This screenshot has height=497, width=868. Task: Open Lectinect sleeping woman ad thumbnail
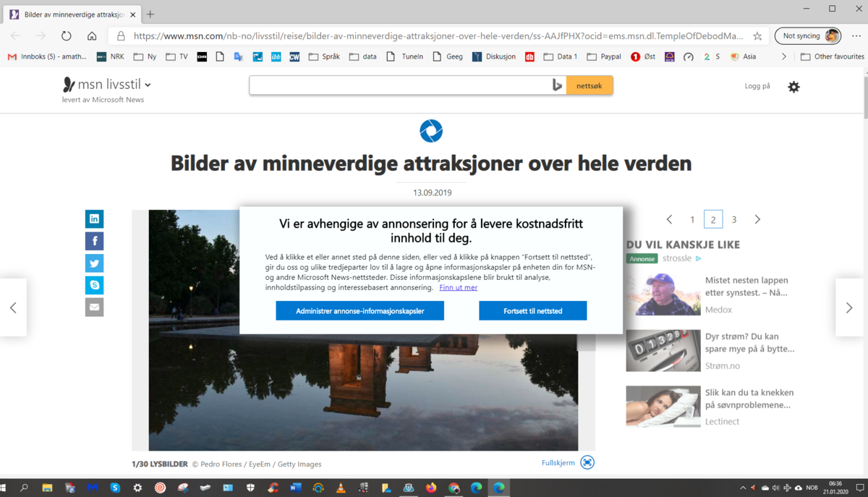[x=663, y=407]
